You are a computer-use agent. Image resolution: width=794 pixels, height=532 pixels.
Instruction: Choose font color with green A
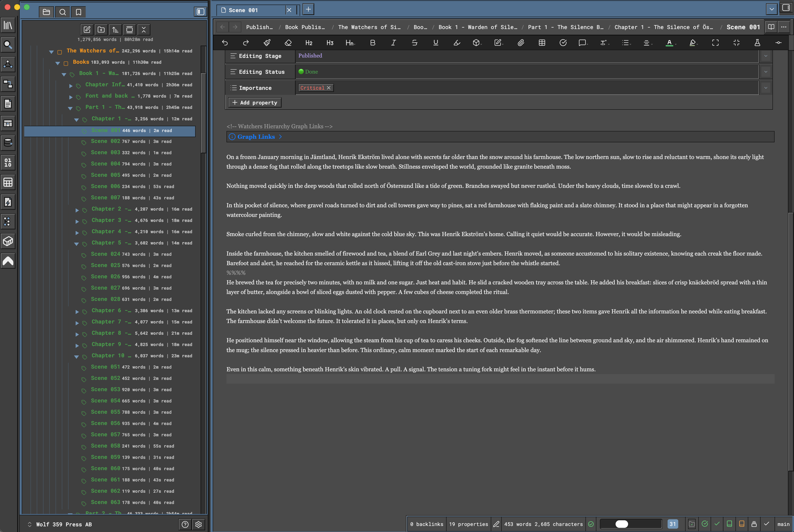(x=669, y=43)
